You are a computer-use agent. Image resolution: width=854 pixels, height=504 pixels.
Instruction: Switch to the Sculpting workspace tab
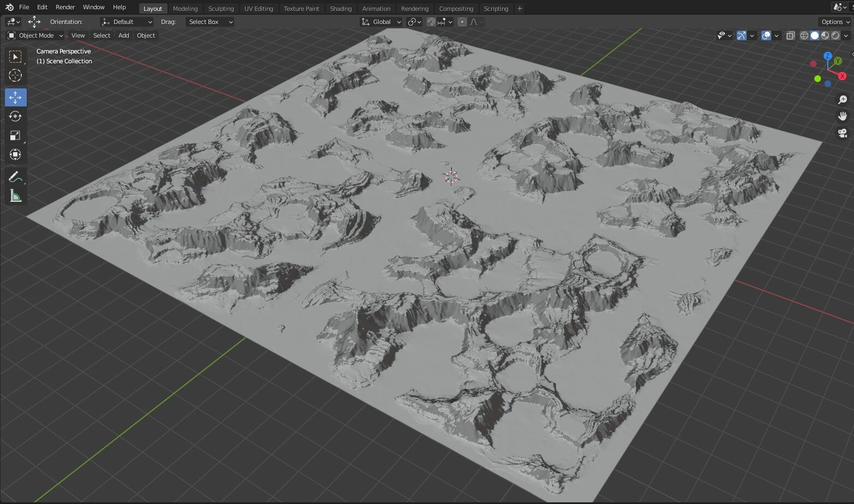pyautogui.click(x=220, y=9)
